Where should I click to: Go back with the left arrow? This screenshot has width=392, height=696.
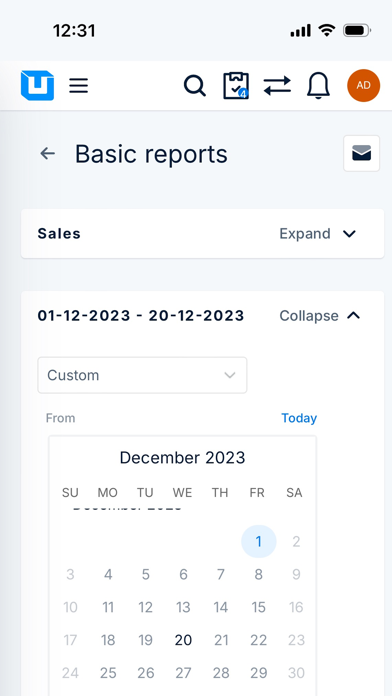coord(48,154)
